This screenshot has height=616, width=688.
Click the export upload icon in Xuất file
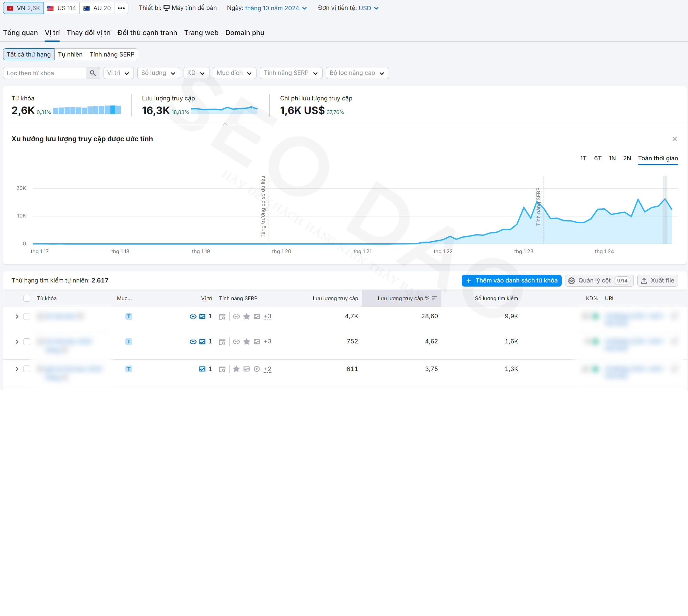644,281
